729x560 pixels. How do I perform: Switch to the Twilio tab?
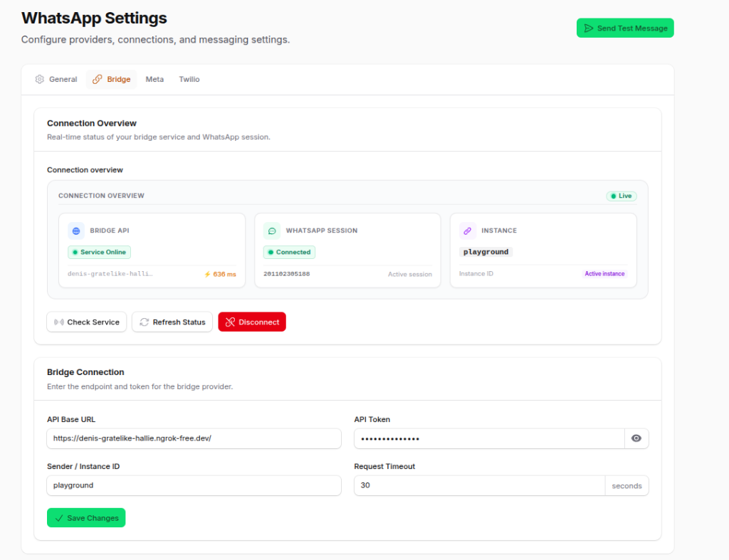click(189, 80)
